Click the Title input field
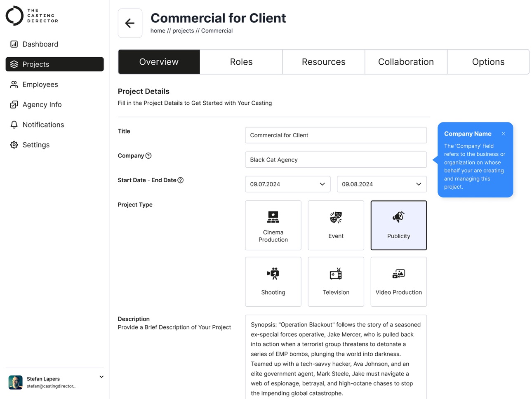532x399 pixels. click(336, 135)
